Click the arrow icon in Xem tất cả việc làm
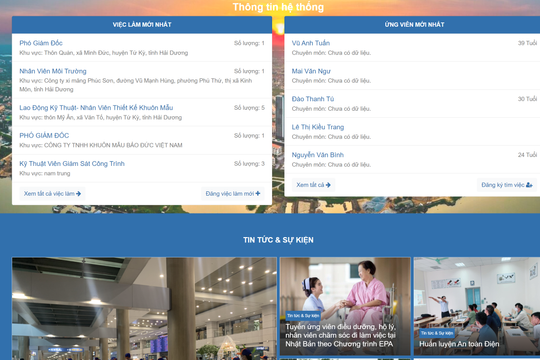The width and height of the screenshot is (540, 360). point(79,194)
